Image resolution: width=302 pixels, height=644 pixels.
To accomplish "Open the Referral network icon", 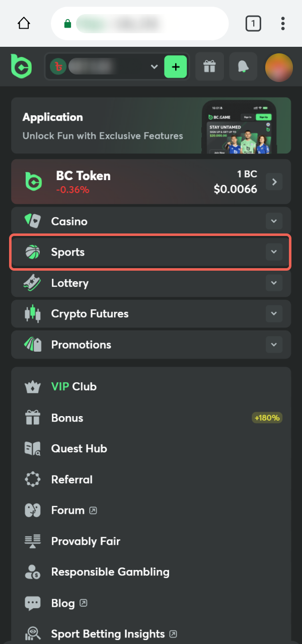I will [x=32, y=479].
